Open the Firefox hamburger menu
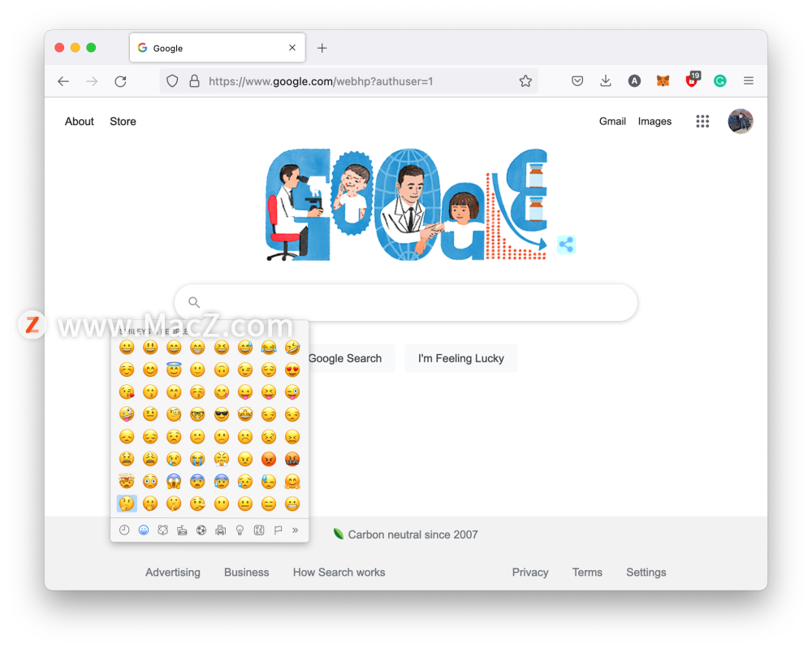 (749, 80)
